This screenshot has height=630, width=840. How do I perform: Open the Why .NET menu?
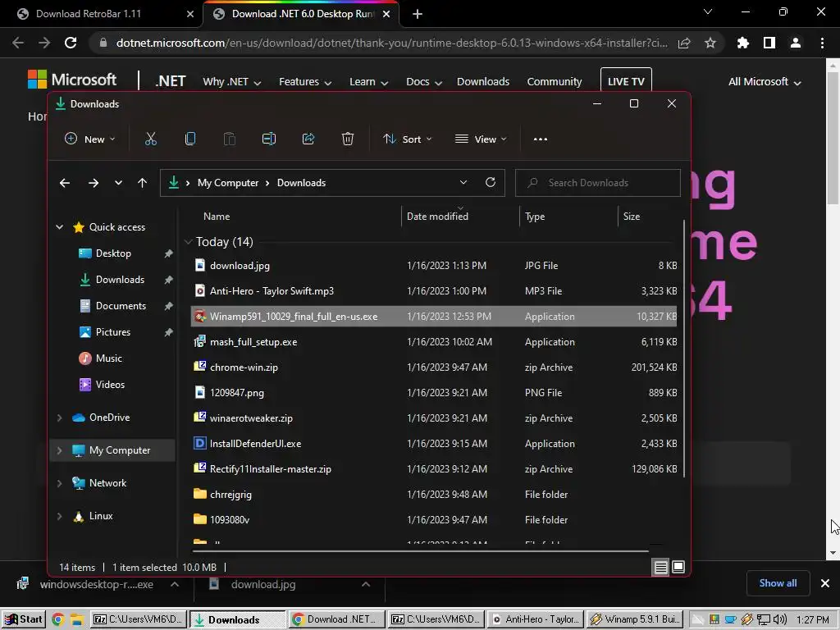(x=231, y=82)
